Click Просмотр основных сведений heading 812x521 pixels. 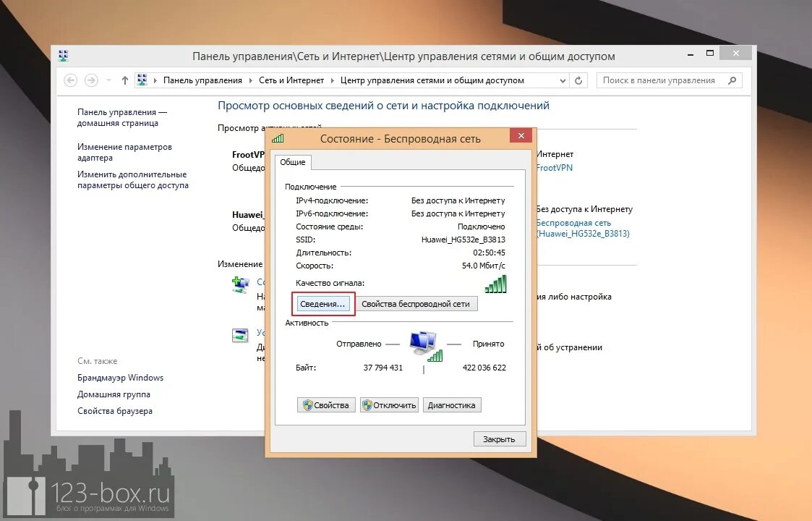point(383,106)
